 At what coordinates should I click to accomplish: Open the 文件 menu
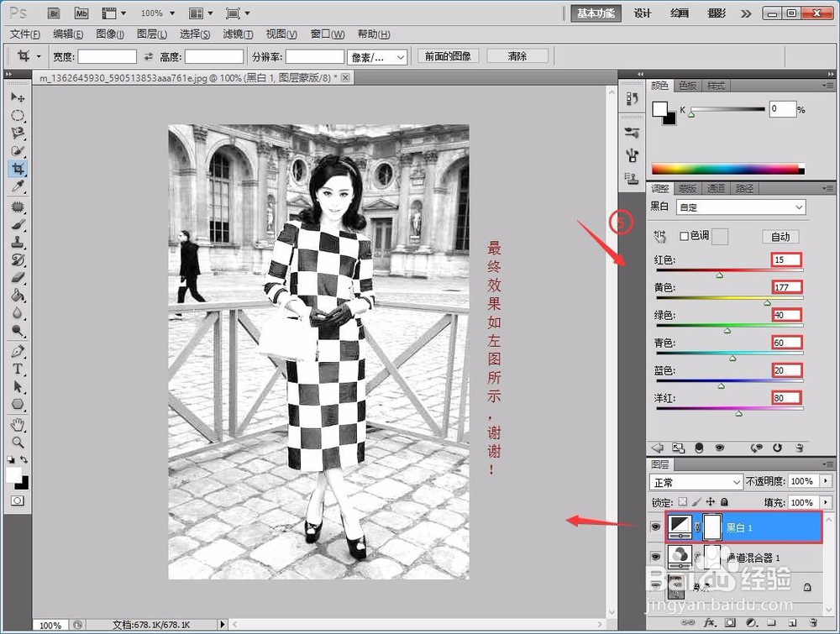(24, 34)
